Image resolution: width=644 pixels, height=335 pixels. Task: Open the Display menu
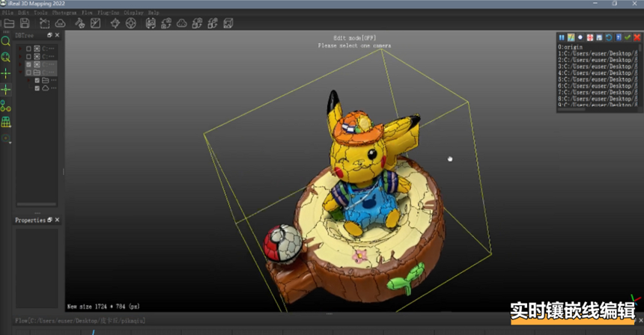point(133,13)
